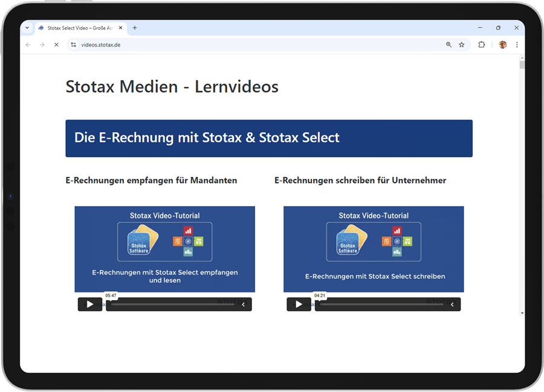The height and width of the screenshot is (392, 544).
Task: Seek in the 05:47 video progress bar
Action: [x=173, y=304]
